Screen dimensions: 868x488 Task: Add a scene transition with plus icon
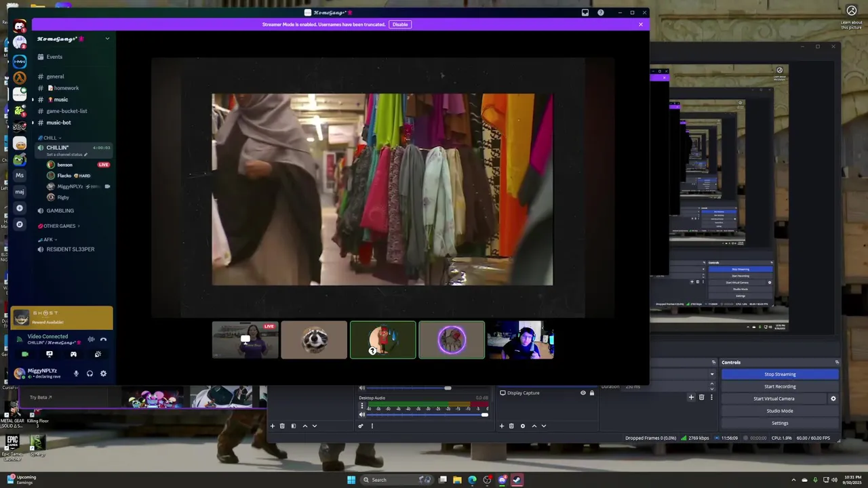click(691, 397)
